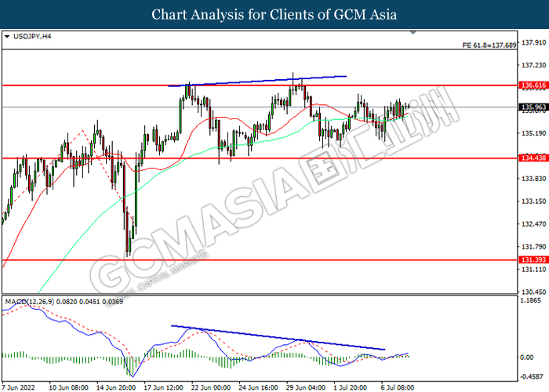This screenshot has width=549, height=392.
Task: Click the 6 Jul 08:00 time label
Action: pyautogui.click(x=398, y=387)
